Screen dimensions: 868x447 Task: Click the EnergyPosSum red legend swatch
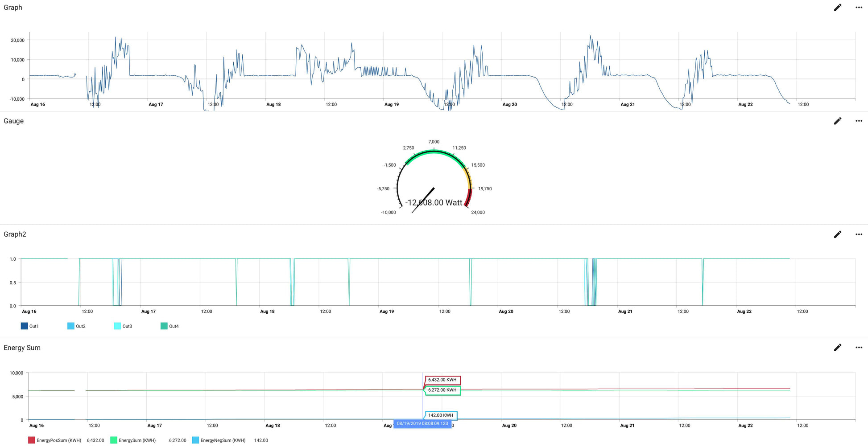pos(32,440)
